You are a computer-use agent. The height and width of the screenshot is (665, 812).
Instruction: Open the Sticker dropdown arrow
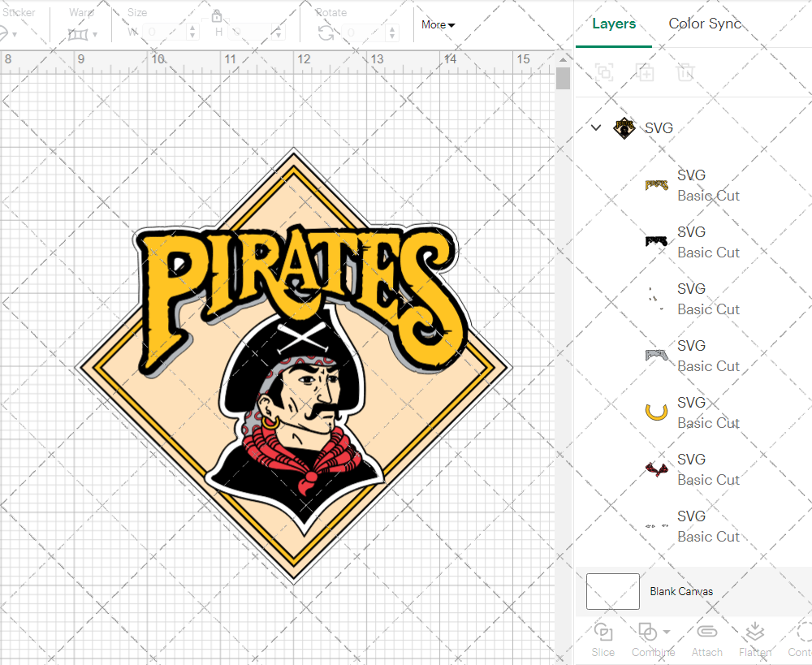point(15,35)
